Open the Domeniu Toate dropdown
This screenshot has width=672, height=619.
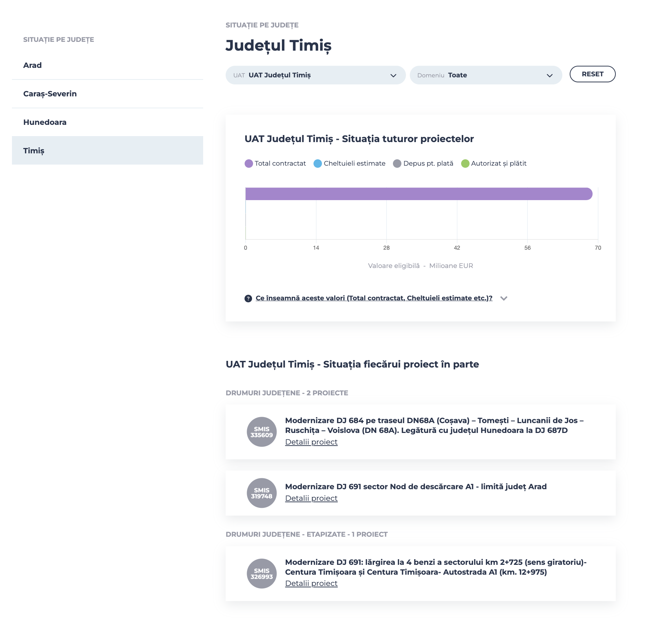click(485, 75)
